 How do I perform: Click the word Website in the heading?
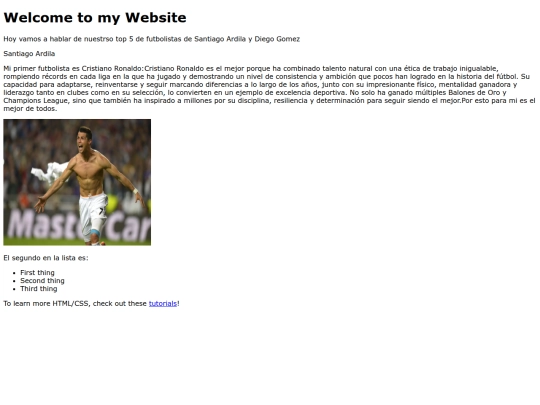tap(156, 18)
